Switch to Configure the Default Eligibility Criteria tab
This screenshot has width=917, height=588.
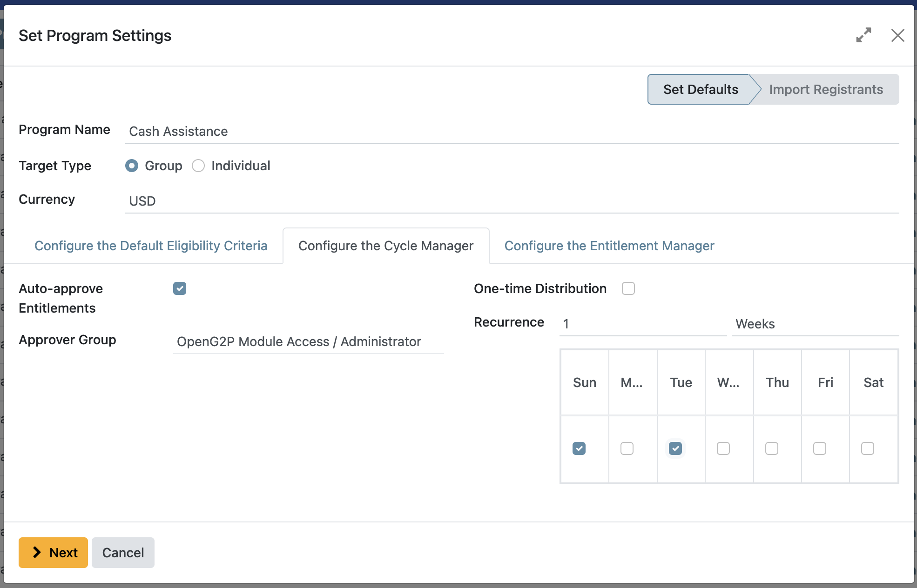151,246
